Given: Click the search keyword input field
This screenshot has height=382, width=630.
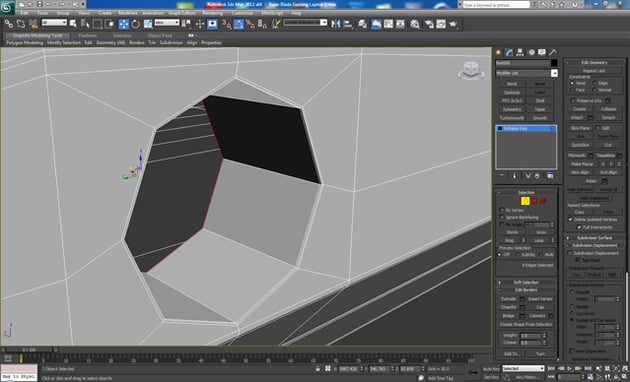Looking at the screenshot, I should click(x=496, y=5).
